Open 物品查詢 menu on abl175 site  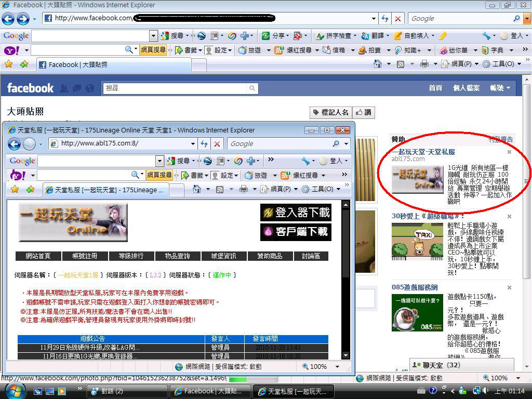tap(178, 256)
